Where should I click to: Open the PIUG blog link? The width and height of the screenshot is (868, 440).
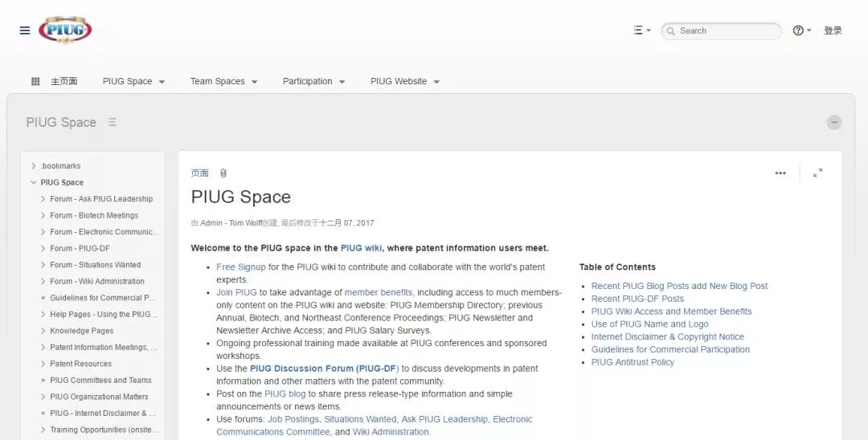pyautogui.click(x=285, y=394)
